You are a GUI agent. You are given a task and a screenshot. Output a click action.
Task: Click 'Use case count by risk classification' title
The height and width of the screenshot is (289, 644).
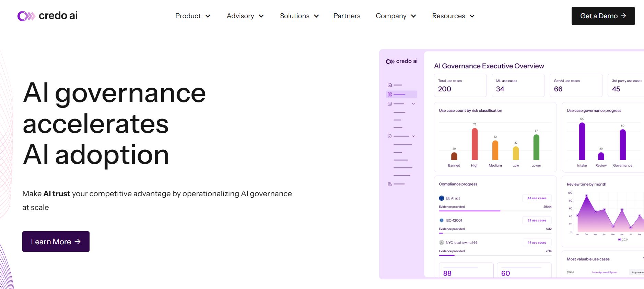tap(470, 111)
